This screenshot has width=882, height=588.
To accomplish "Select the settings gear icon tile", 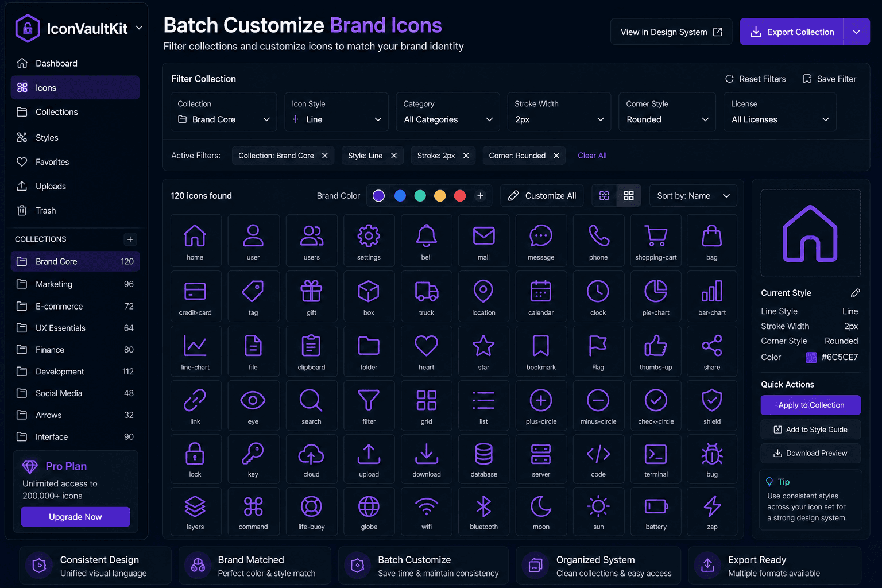I will (369, 241).
